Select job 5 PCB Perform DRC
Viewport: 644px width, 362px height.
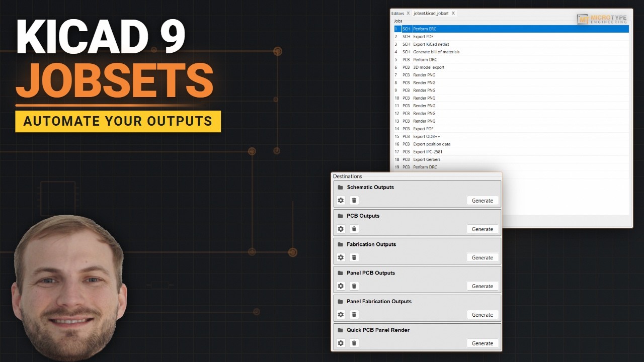pyautogui.click(x=511, y=60)
